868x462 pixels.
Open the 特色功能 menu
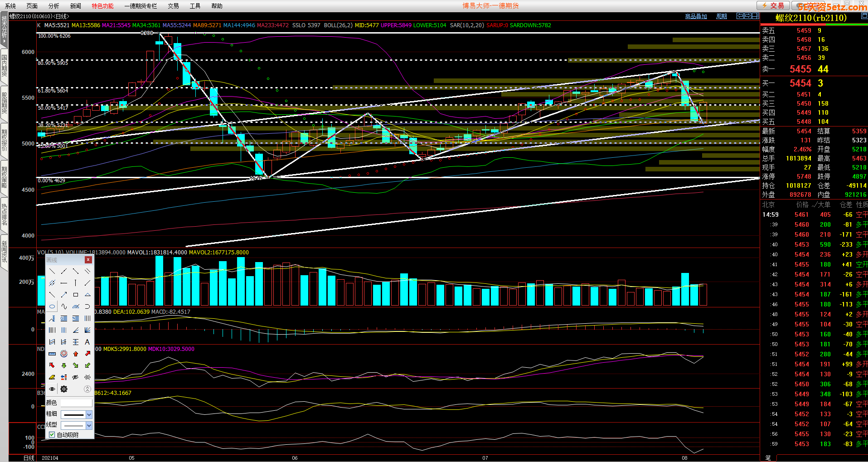(x=102, y=6)
